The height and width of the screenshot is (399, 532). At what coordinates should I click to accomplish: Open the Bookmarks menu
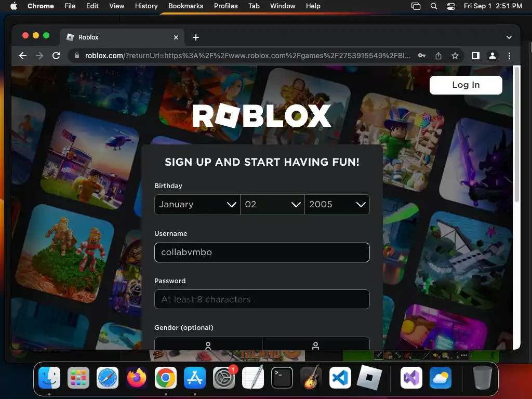click(x=186, y=6)
